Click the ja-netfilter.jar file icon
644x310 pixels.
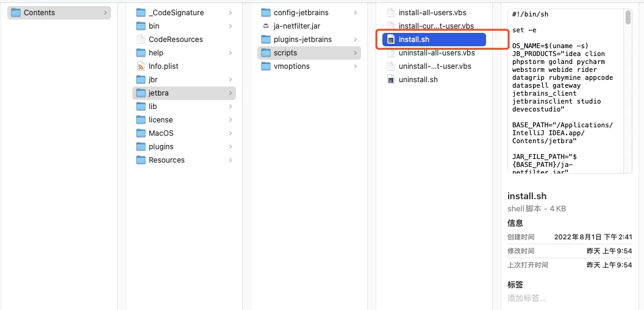(265, 26)
